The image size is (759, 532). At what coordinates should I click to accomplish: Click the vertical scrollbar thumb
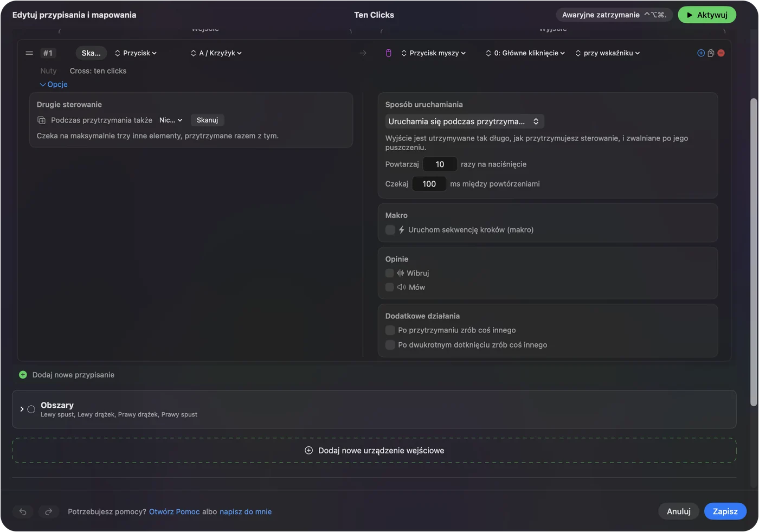click(x=753, y=252)
